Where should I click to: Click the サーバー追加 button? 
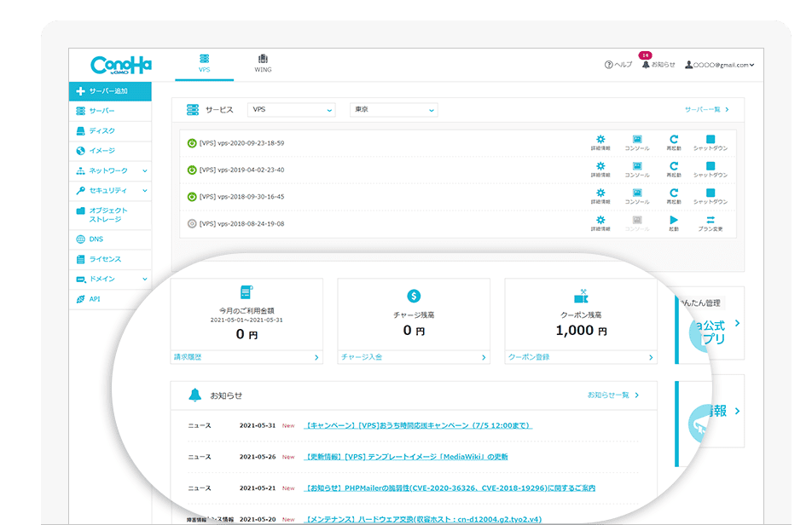click(x=110, y=91)
